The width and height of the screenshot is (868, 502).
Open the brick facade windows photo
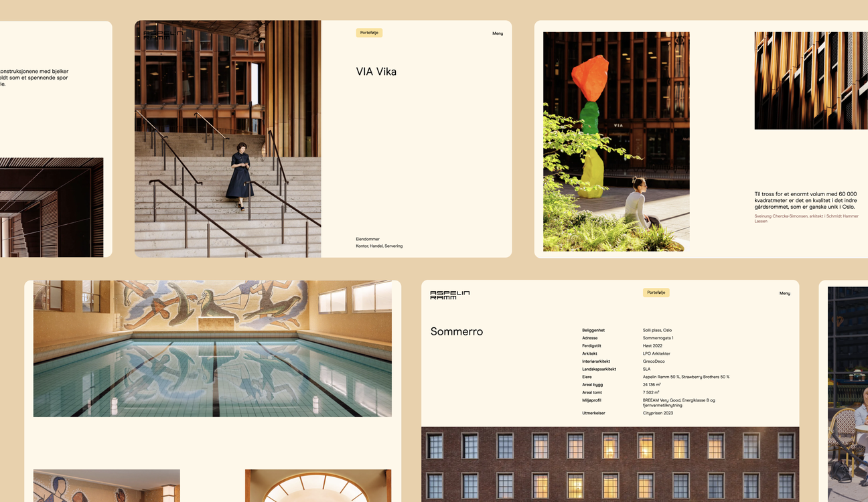coord(609,464)
